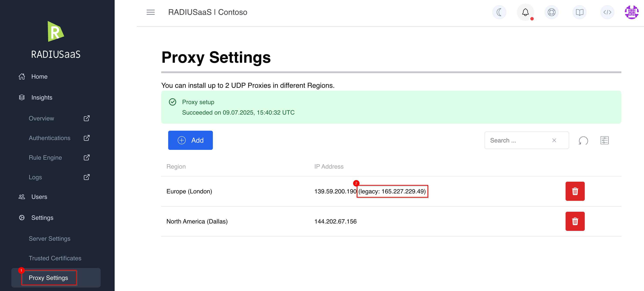The image size is (644, 291).
Task: Clear the search field with X
Action: click(554, 140)
